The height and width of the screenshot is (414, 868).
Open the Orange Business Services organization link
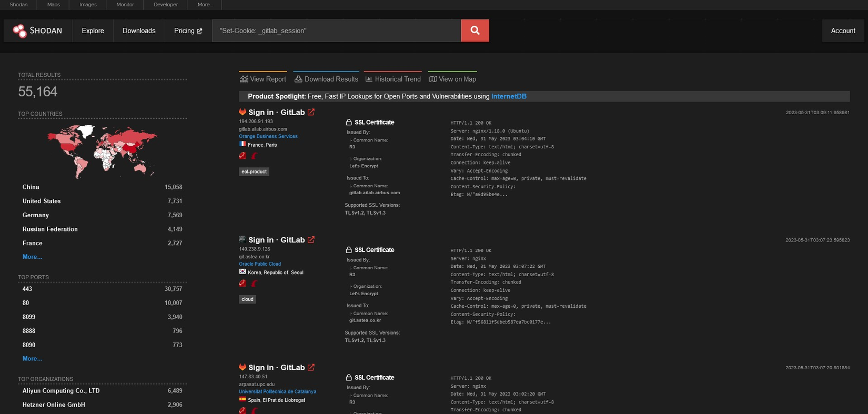(268, 136)
